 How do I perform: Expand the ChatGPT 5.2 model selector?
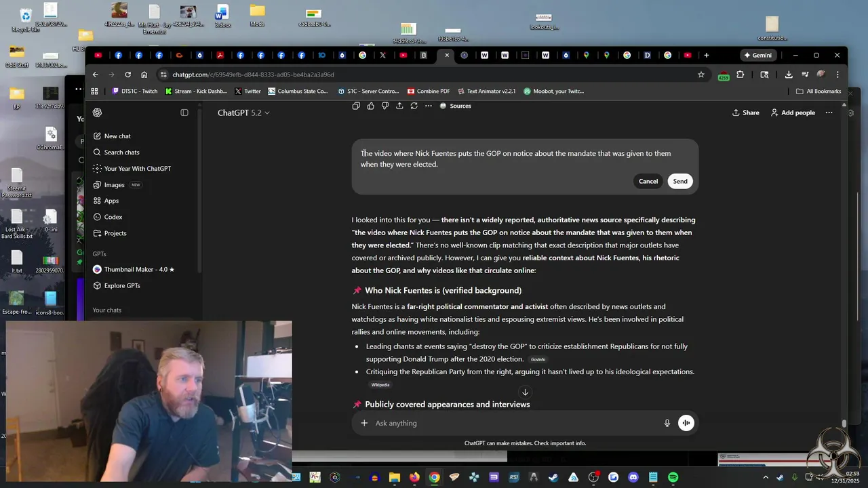pyautogui.click(x=243, y=113)
